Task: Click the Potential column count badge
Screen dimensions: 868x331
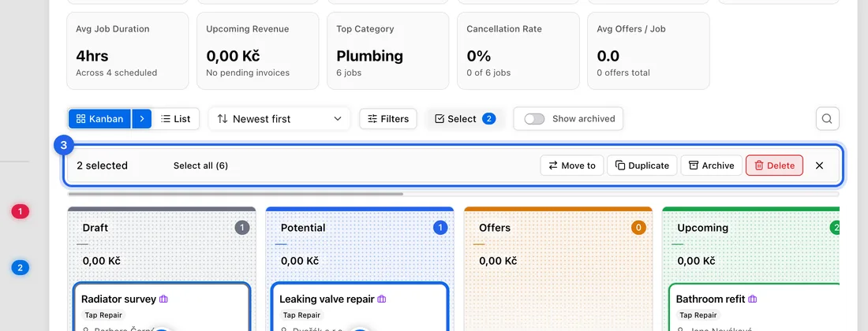Action: click(440, 228)
